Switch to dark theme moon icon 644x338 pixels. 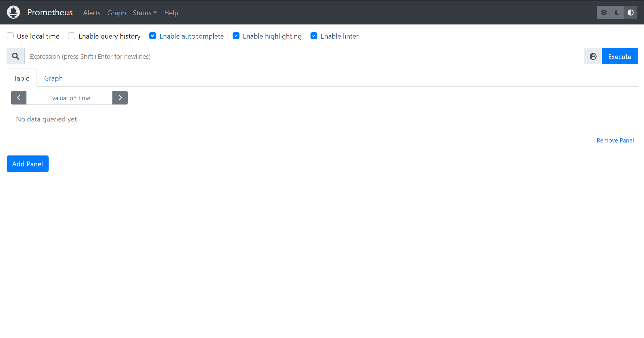(x=617, y=12)
